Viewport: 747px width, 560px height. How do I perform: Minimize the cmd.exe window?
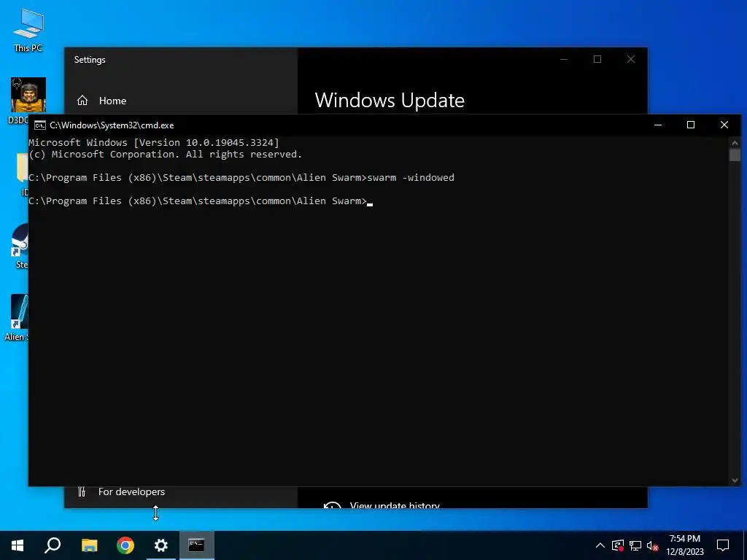point(658,125)
